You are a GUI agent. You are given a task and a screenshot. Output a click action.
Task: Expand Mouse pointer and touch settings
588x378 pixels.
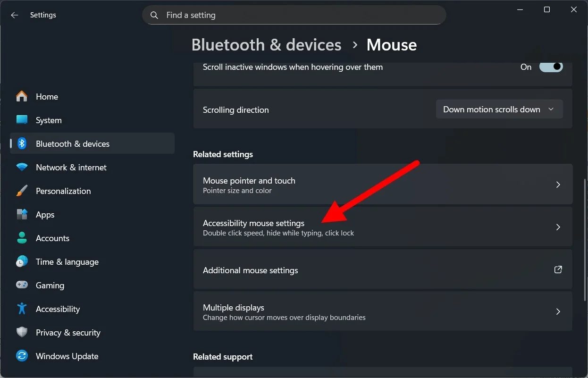[x=383, y=184]
